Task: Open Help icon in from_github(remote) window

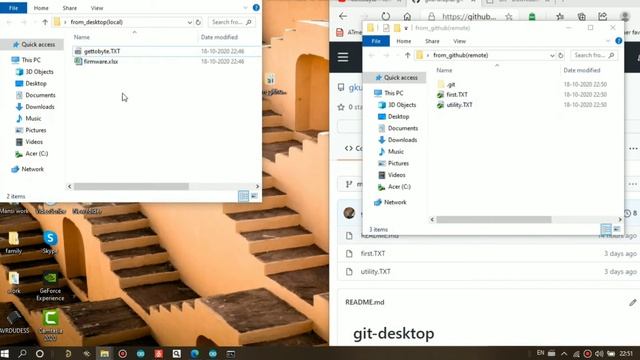Action: click(x=618, y=40)
